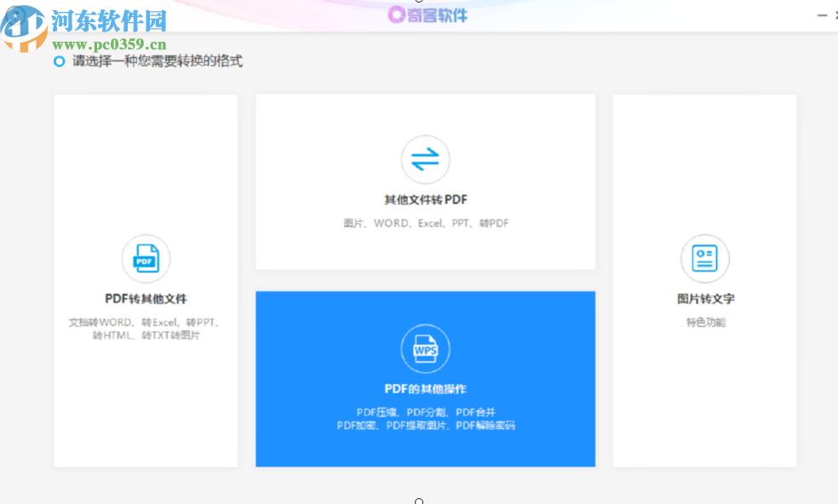
Task: Click the image-to-text card icon
Action: (x=705, y=259)
